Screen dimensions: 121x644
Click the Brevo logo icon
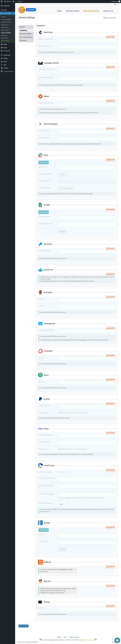pos(40,375)
